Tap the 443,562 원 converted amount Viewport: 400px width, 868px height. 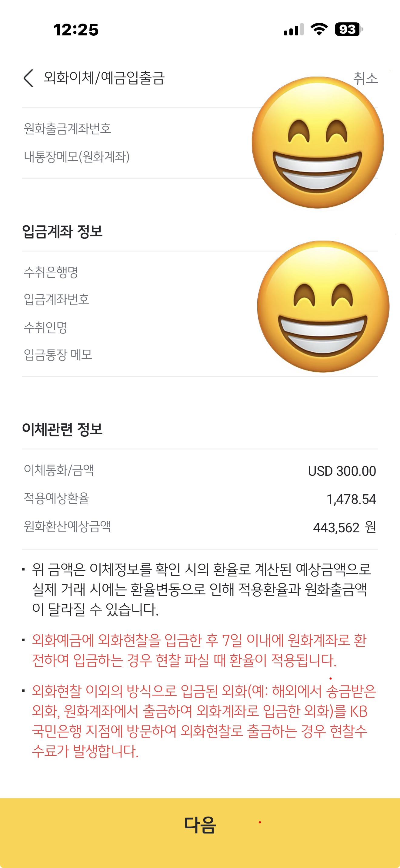click(344, 527)
